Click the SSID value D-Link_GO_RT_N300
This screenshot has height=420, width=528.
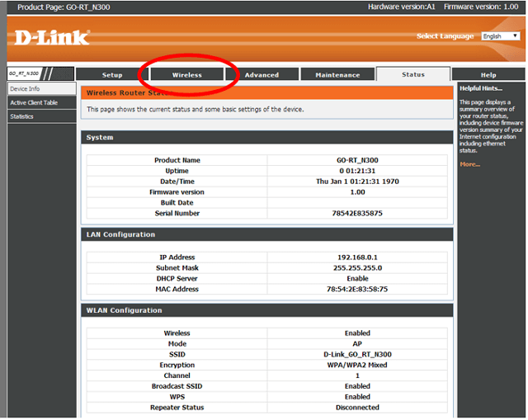click(x=357, y=355)
